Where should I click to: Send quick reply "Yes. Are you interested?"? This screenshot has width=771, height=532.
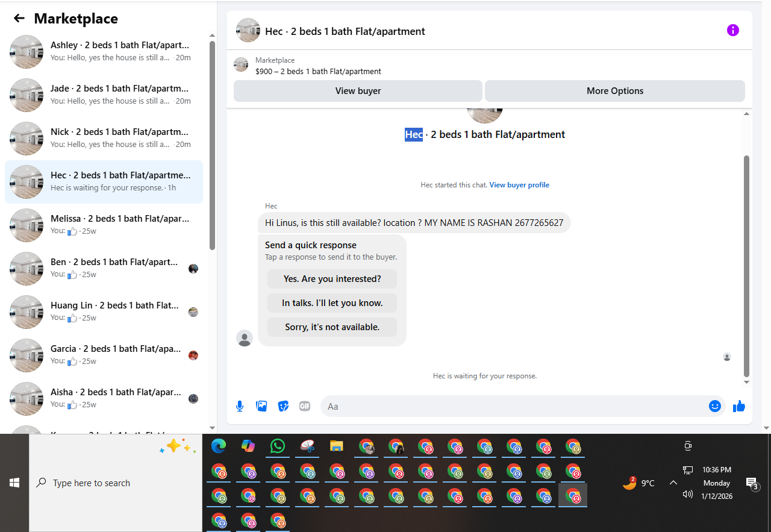[332, 279]
